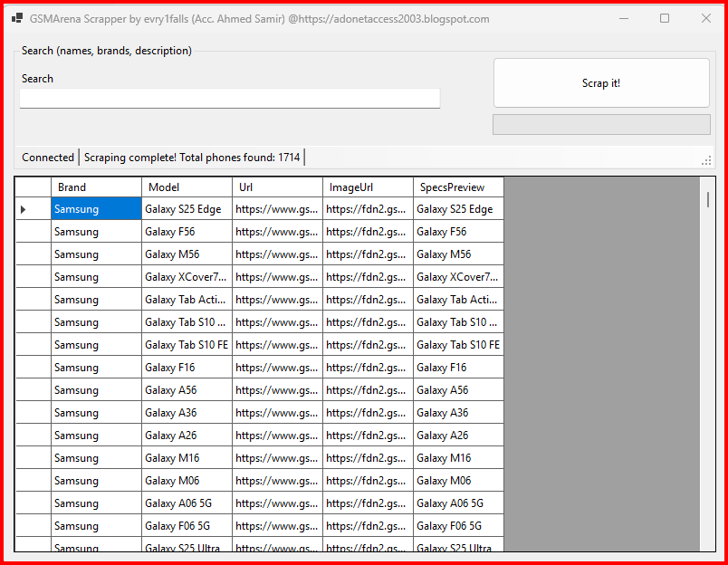Click inside the Search input field
728x565 pixels.
[229, 98]
